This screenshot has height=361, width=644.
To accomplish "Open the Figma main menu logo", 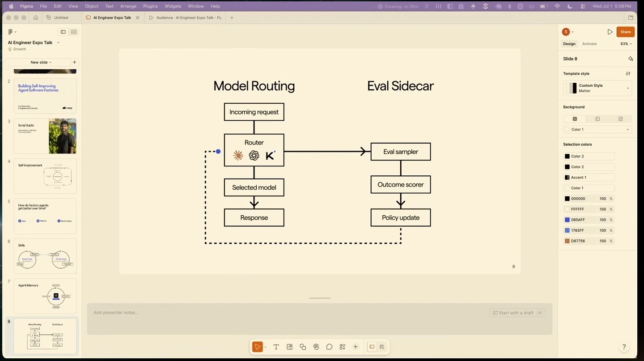I will 11,32.
